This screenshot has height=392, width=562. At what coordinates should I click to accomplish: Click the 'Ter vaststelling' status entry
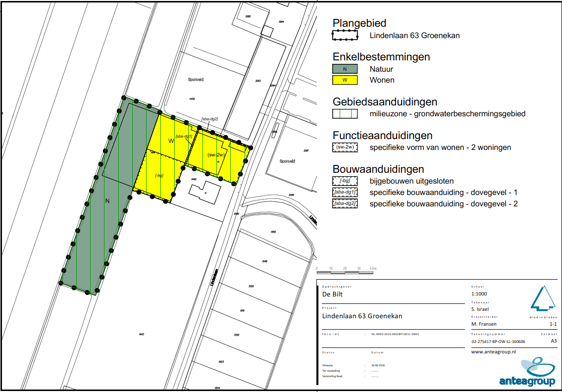(331, 371)
